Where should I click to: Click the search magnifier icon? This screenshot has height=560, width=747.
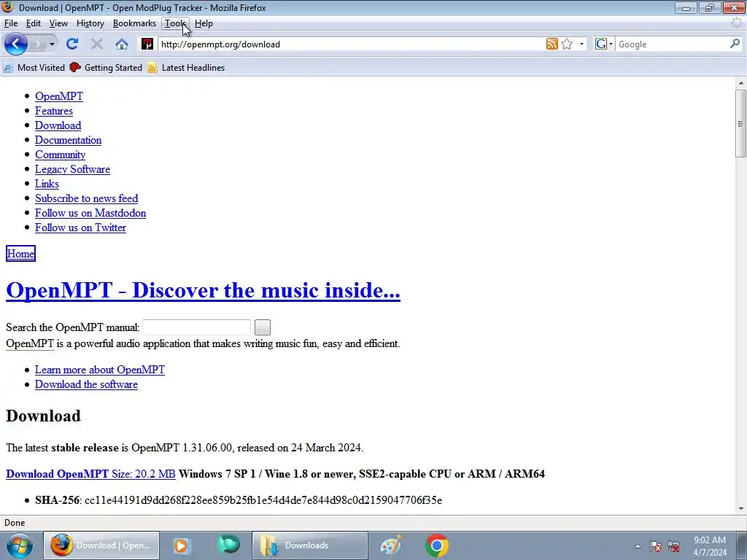[735, 44]
